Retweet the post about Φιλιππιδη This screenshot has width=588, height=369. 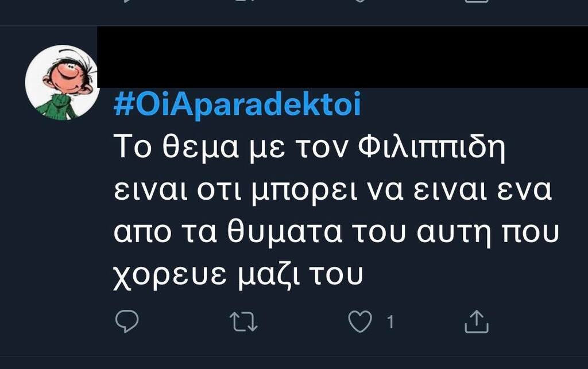click(243, 322)
